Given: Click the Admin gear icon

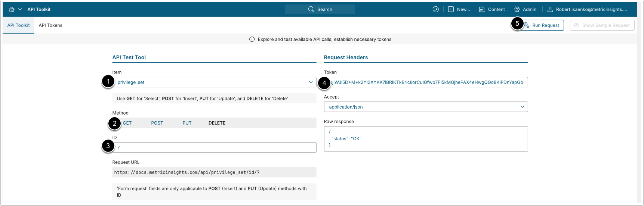Looking at the screenshot, I should [x=517, y=9].
